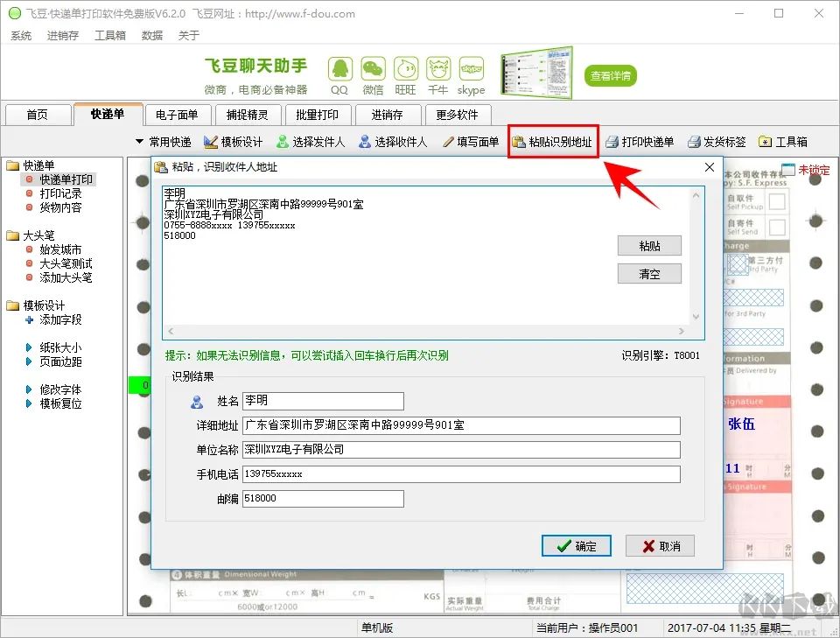Image resolution: width=840 pixels, height=638 pixels.
Task: Click 打印快递单 printer toolbar button
Action: [640, 142]
